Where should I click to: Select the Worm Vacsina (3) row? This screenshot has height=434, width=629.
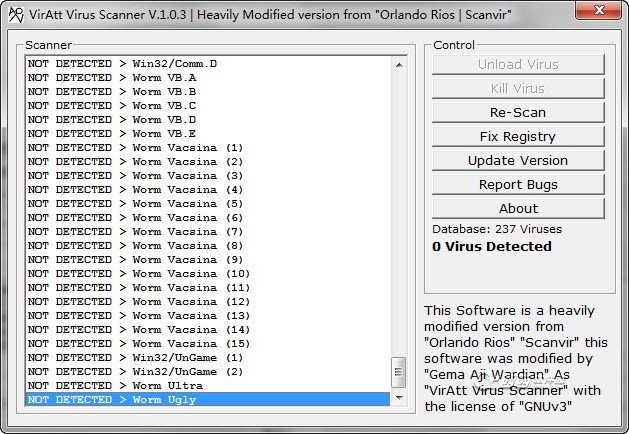pos(208,176)
